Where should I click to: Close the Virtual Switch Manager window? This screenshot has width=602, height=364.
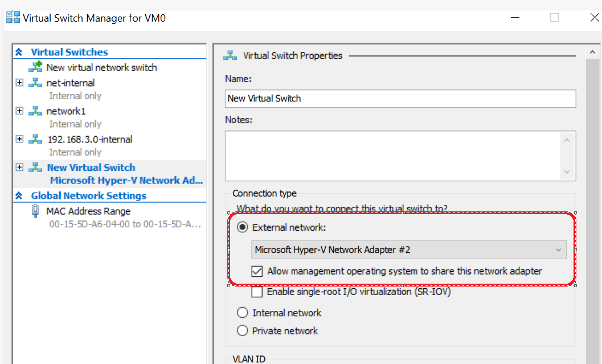click(x=595, y=17)
